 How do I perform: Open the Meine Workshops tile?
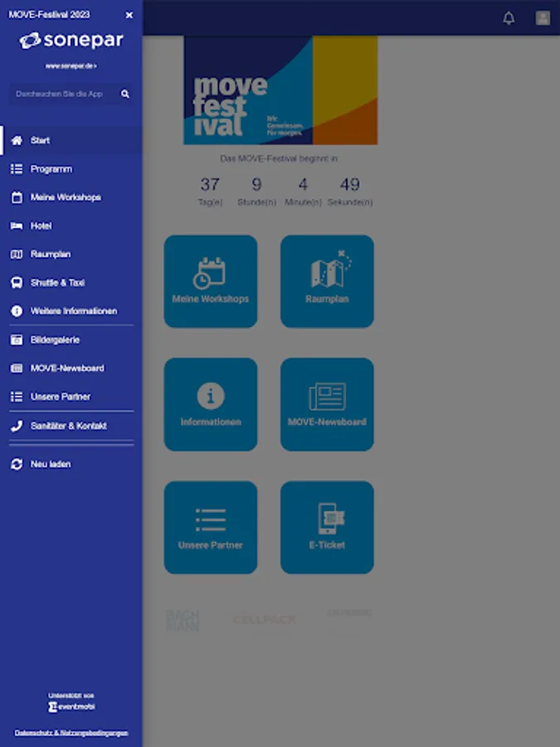coord(211,281)
